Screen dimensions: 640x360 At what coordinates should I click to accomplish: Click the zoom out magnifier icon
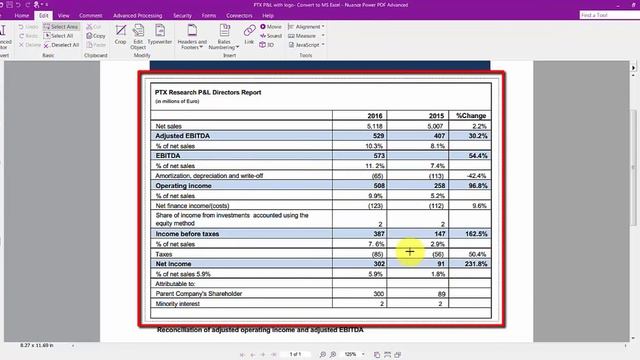click(322, 354)
